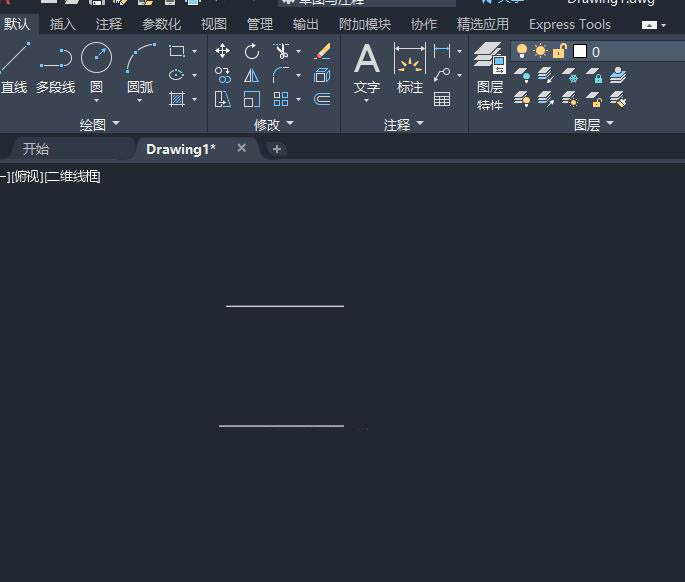Click the Layer Lock tool icon

point(594,75)
